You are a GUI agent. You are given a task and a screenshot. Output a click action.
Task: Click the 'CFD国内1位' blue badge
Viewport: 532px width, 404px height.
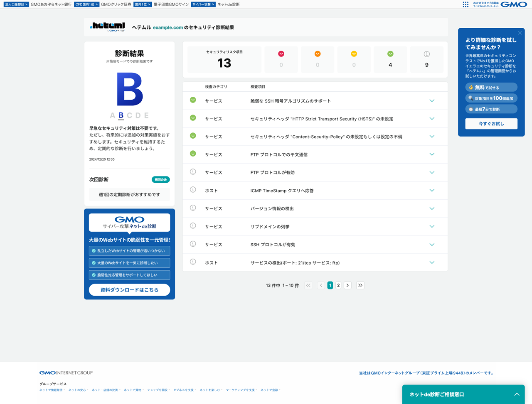(x=86, y=5)
